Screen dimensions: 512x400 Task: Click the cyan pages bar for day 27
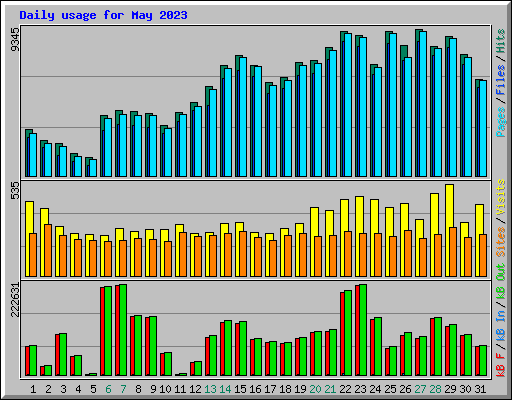point(423,104)
